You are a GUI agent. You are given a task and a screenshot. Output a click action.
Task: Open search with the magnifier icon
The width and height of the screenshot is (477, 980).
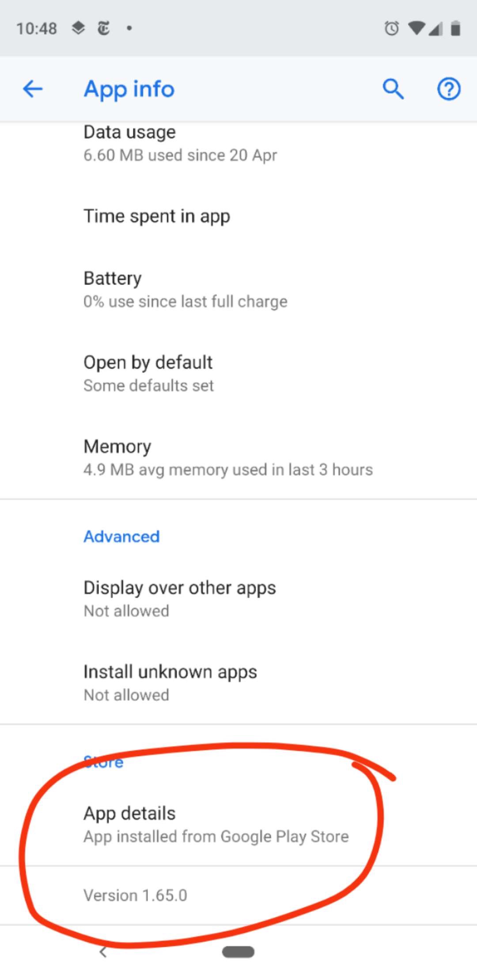[393, 89]
